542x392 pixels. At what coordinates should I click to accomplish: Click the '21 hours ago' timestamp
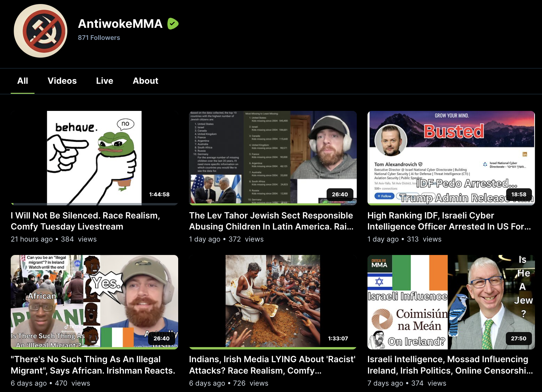32,239
